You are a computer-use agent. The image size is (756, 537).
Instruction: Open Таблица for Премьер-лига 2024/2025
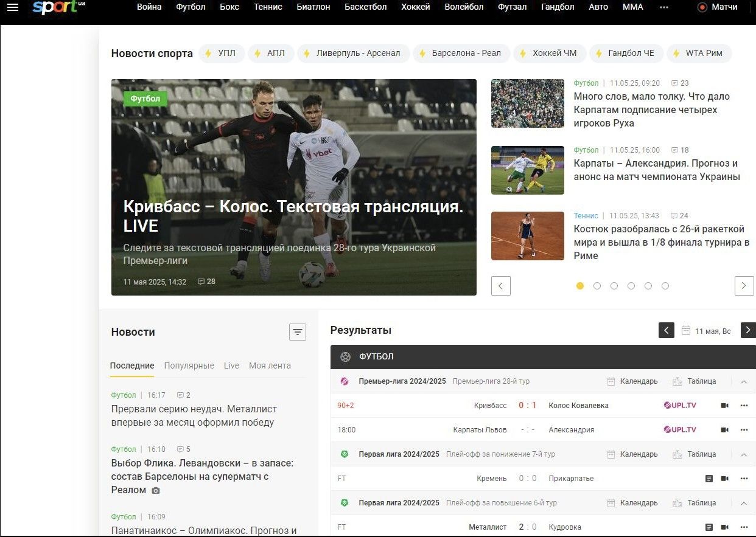(695, 381)
